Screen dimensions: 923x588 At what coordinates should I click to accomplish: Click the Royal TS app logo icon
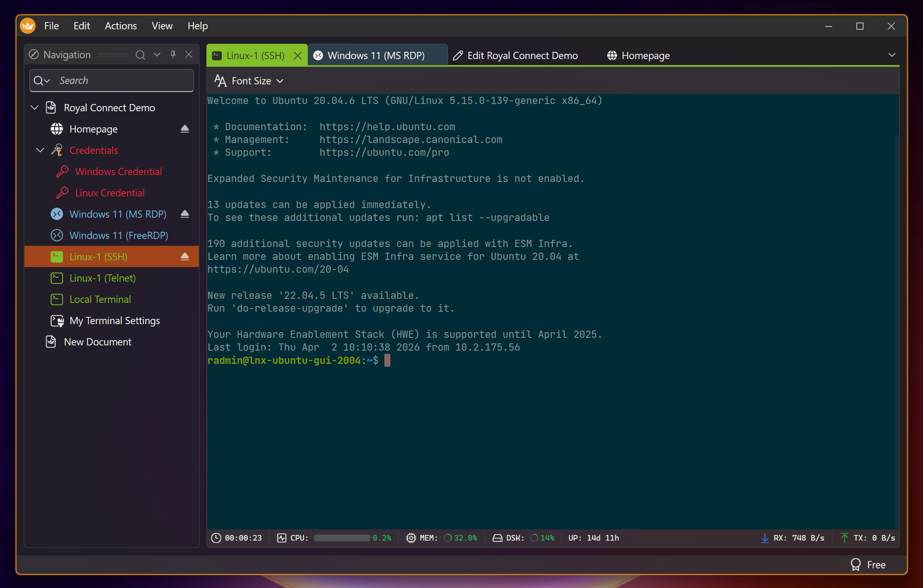click(28, 26)
